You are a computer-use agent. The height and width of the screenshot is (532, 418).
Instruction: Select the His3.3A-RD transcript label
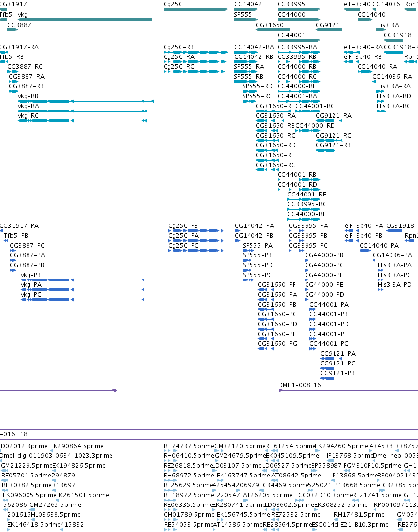(393, 96)
